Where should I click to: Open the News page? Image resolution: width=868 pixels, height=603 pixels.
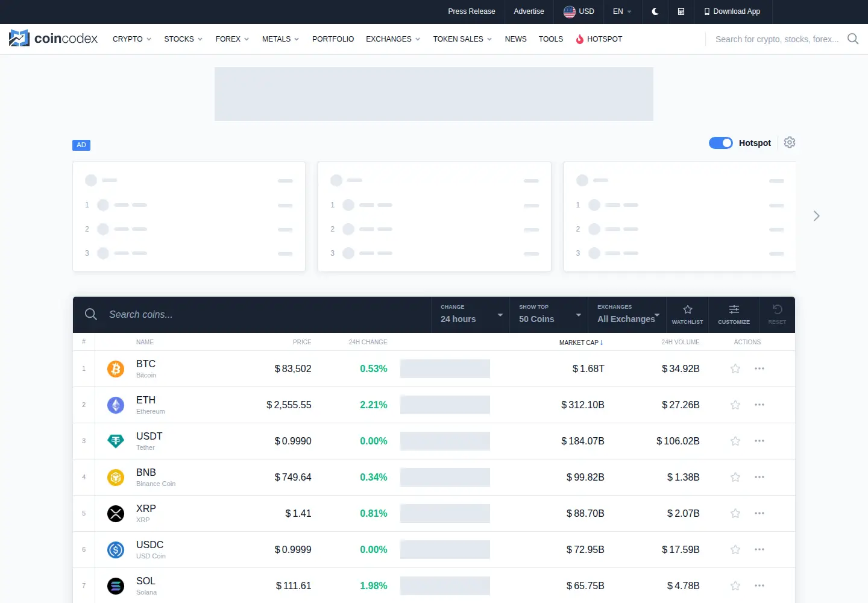click(515, 39)
